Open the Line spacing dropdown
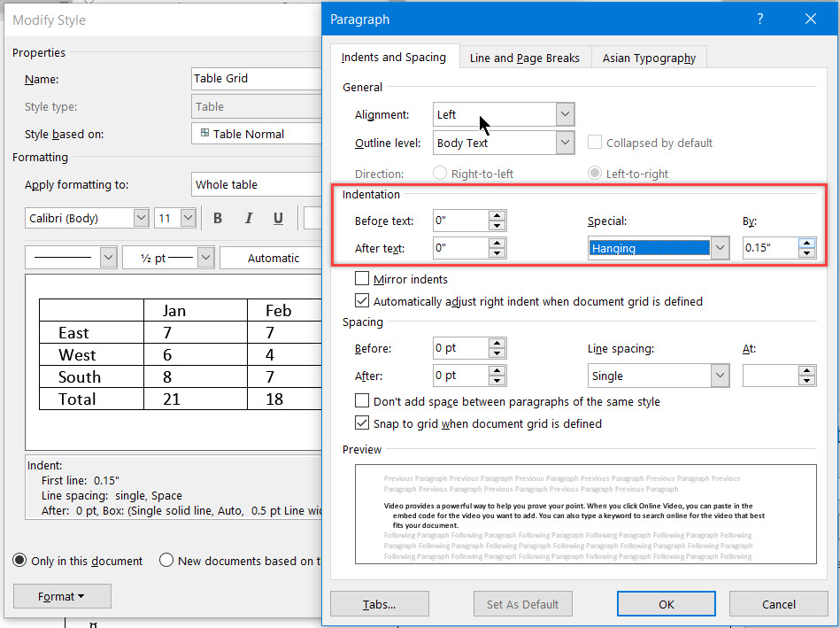Viewport: 840px width, 628px height. [720, 376]
